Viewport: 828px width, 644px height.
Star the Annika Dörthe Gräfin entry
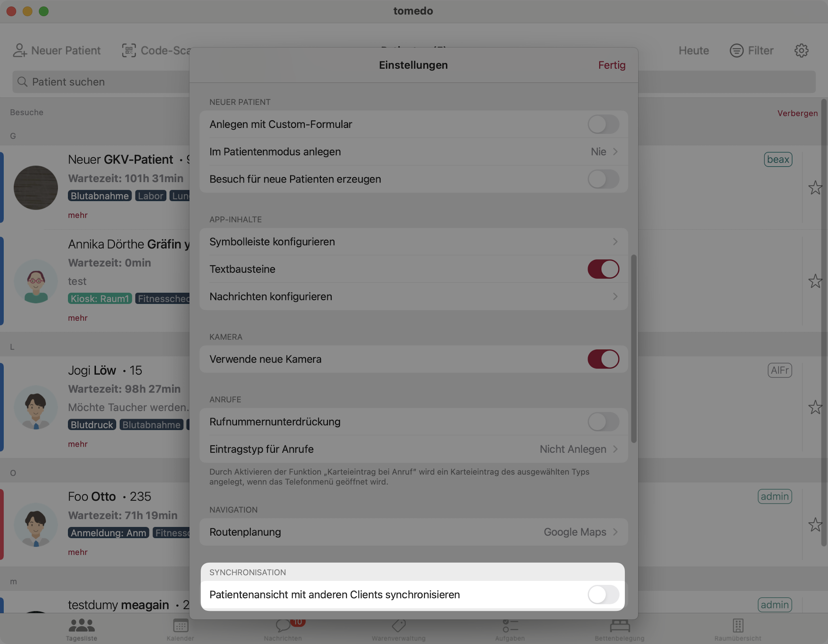pyautogui.click(x=815, y=281)
